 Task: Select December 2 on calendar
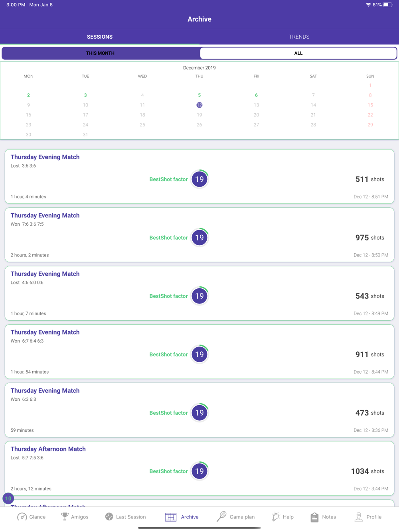[28, 95]
